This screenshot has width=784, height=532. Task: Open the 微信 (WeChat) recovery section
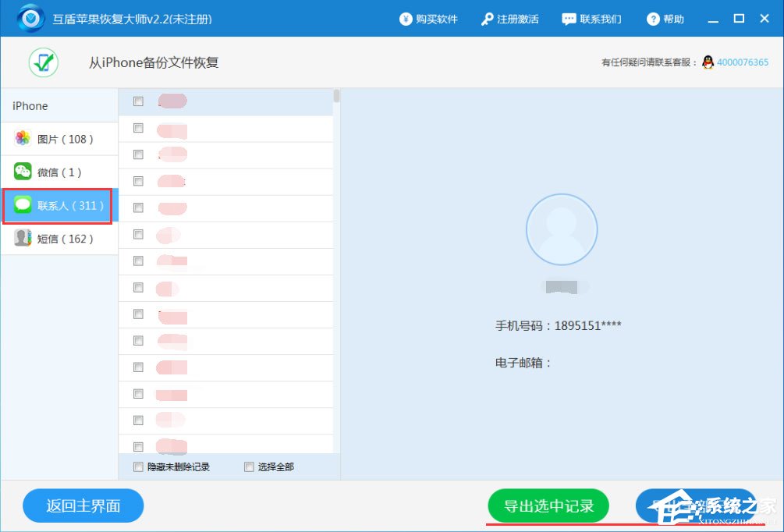[x=22, y=172]
